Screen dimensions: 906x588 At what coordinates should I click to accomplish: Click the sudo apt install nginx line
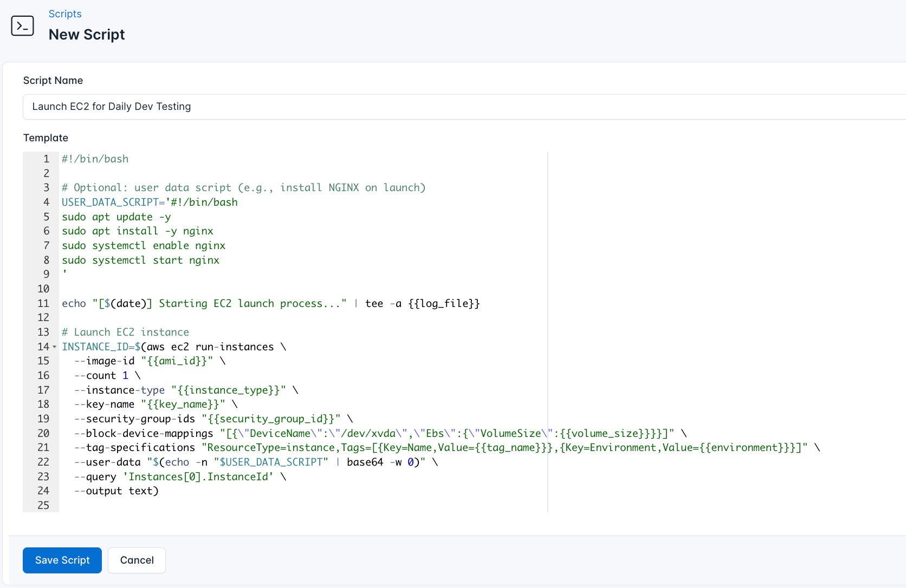tap(137, 231)
